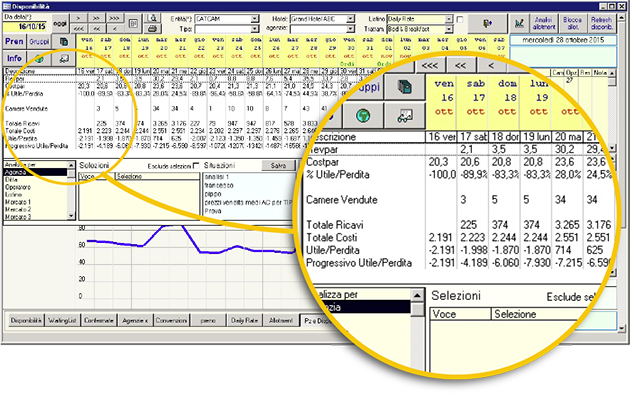The height and width of the screenshot is (403, 630).
Task: Click the Nota column header
Action: (x=599, y=73)
